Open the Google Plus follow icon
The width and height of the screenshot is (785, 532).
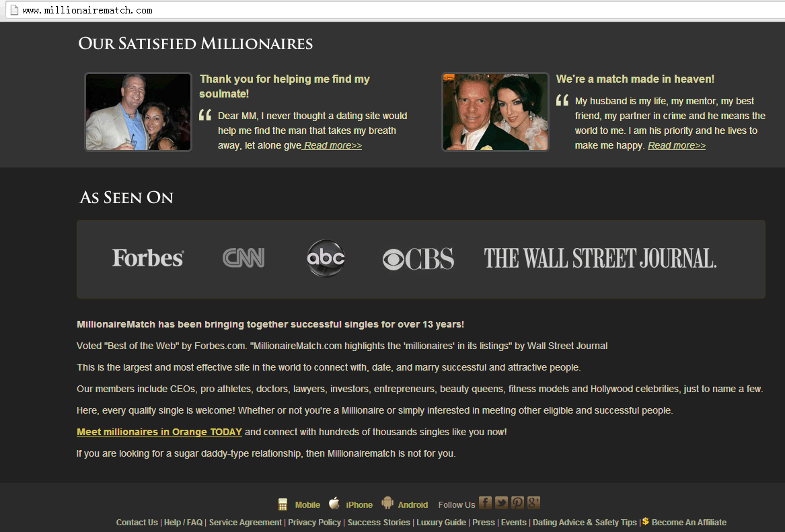tap(533, 502)
